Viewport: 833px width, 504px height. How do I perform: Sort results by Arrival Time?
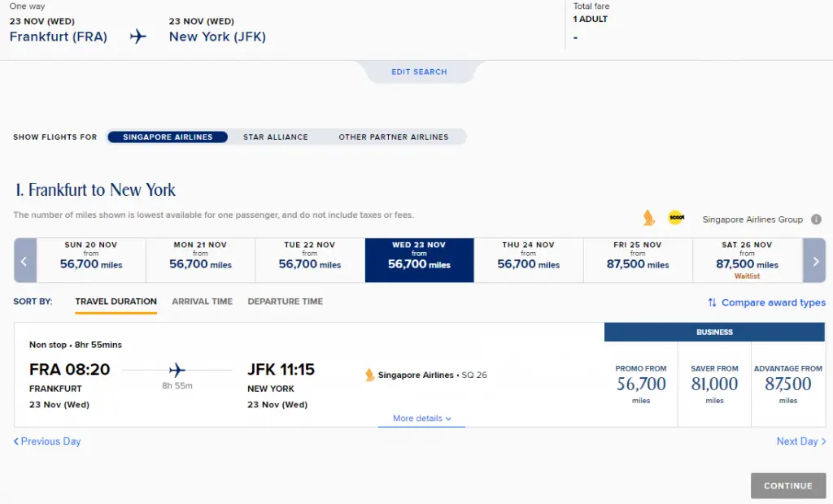(x=203, y=301)
